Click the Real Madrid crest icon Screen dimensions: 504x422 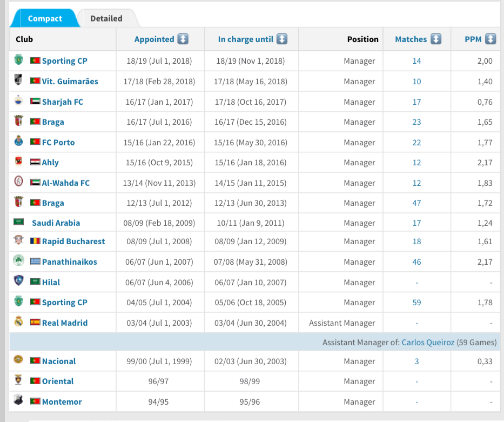[x=19, y=322]
